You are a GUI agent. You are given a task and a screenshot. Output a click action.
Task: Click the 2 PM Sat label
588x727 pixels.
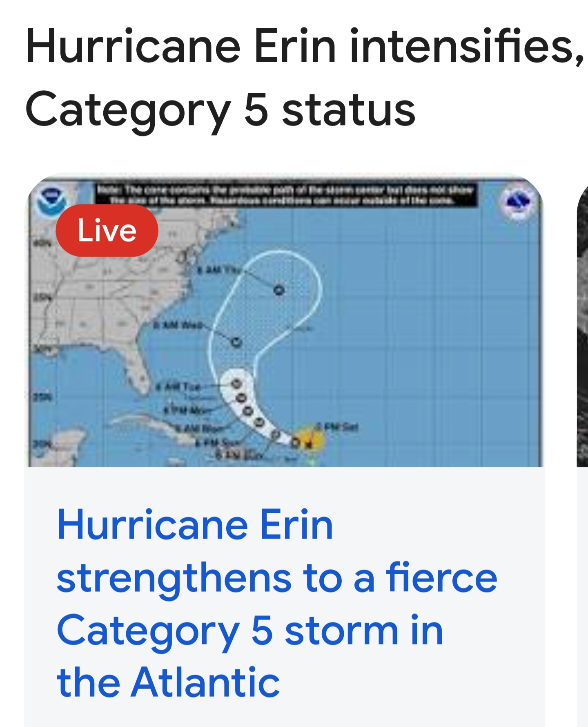pos(338,427)
